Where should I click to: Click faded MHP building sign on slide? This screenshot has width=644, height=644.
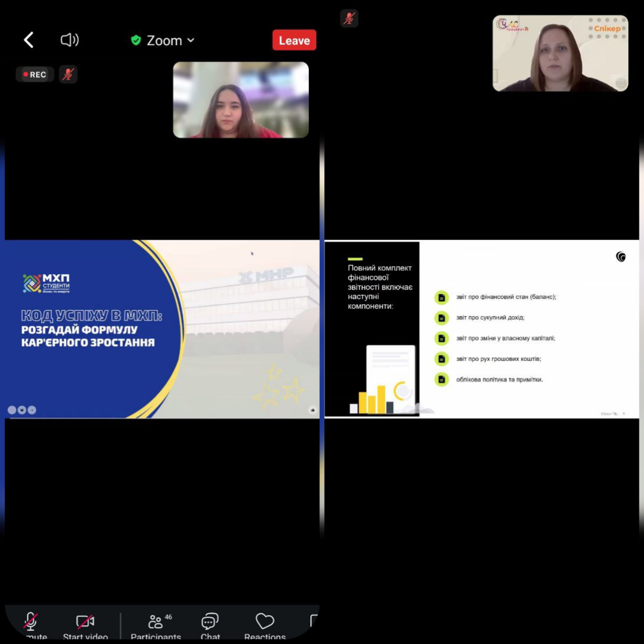266,275
